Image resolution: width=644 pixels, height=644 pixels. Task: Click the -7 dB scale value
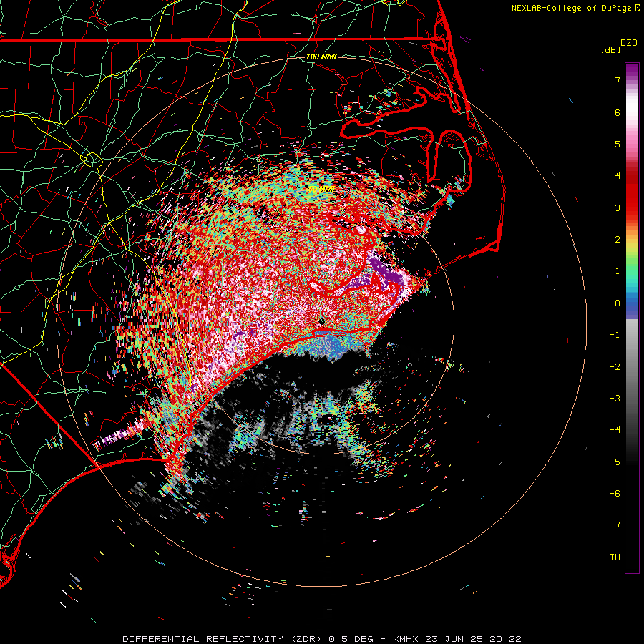pos(615,525)
